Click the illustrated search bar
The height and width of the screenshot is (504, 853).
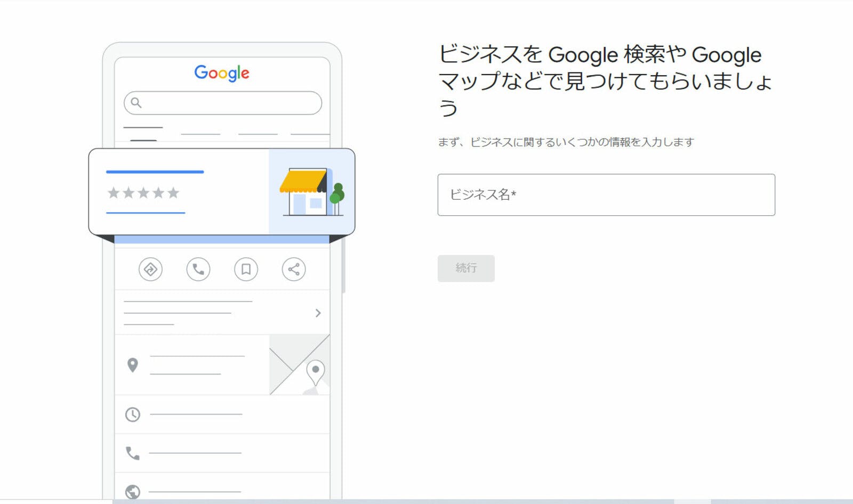point(223,103)
